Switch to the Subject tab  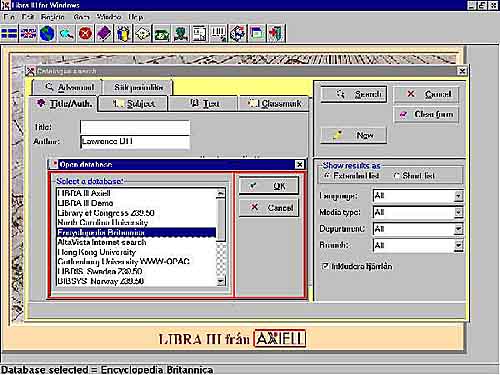[x=134, y=104]
